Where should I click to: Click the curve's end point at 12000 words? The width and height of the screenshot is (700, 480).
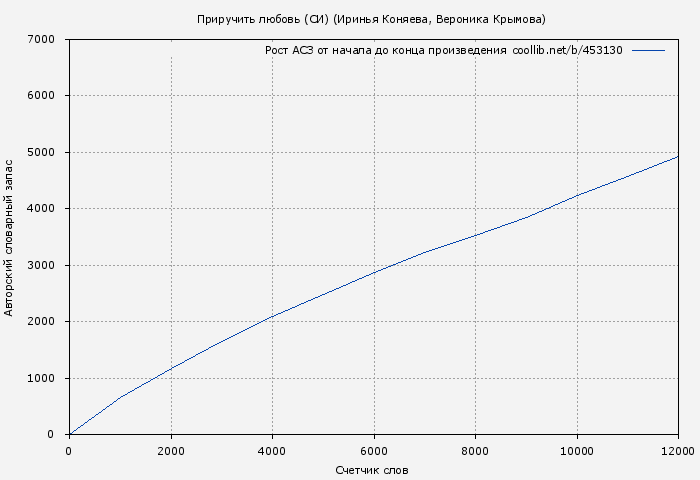click(678, 156)
